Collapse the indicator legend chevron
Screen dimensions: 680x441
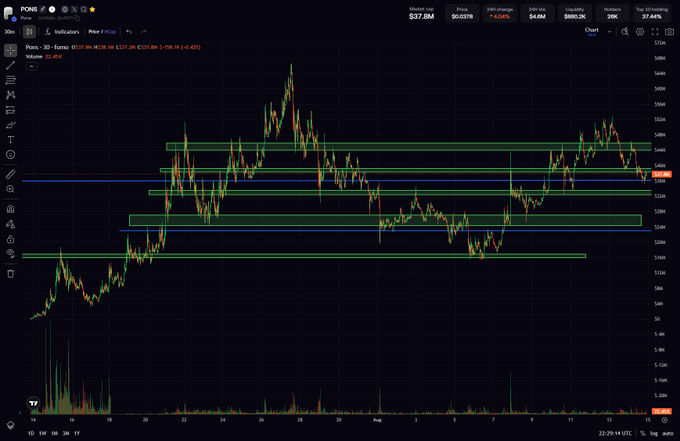tap(31, 66)
